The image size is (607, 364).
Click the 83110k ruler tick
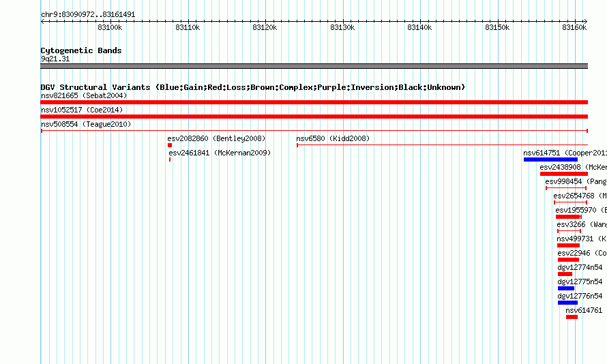[188, 27]
